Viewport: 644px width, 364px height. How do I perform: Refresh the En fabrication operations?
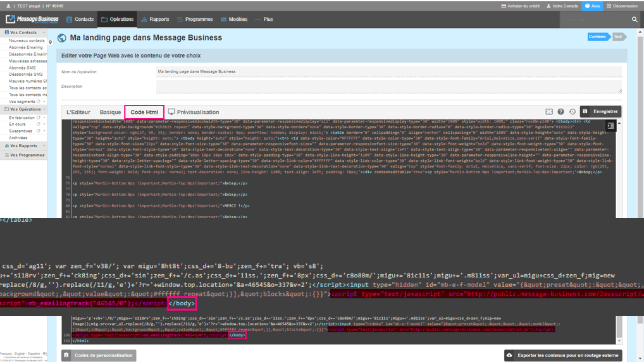click(39, 118)
